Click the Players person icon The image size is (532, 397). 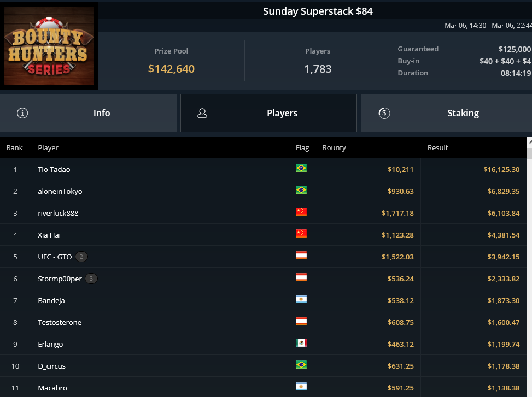(x=202, y=113)
